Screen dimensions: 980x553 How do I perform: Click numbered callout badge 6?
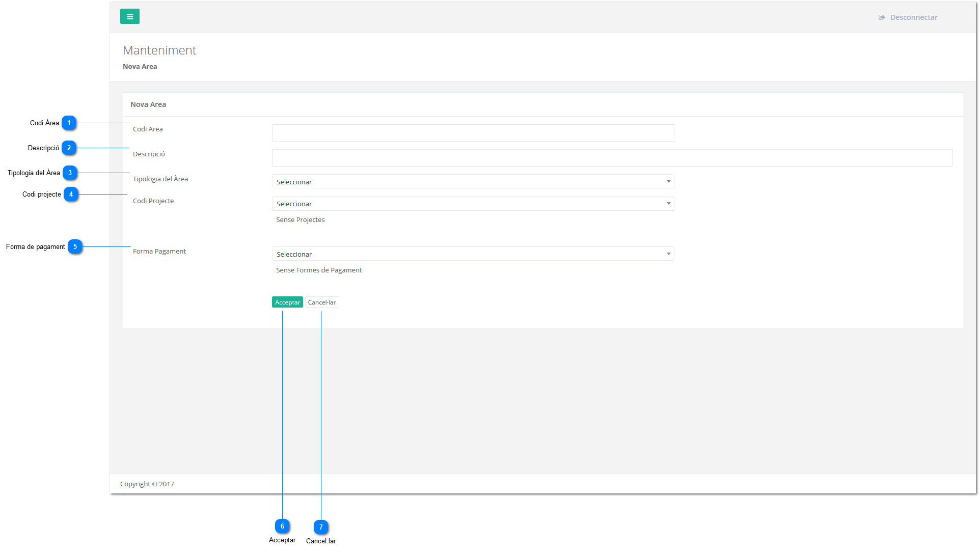click(x=282, y=526)
